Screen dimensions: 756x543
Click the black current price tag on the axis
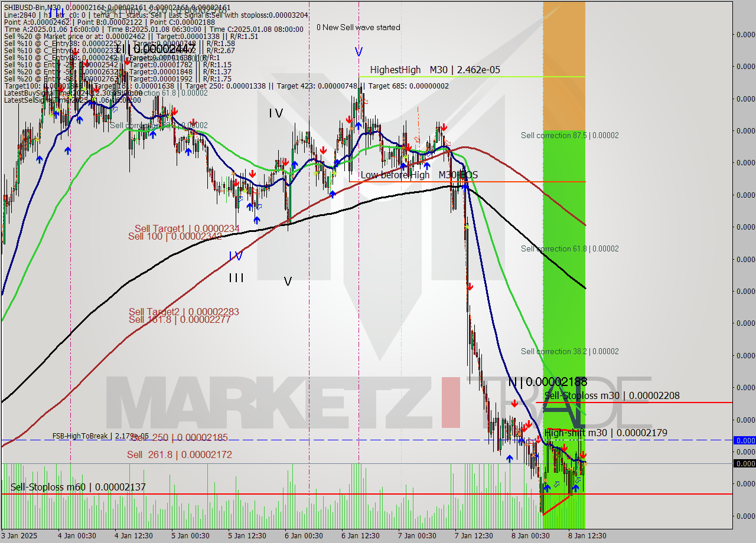point(744,463)
